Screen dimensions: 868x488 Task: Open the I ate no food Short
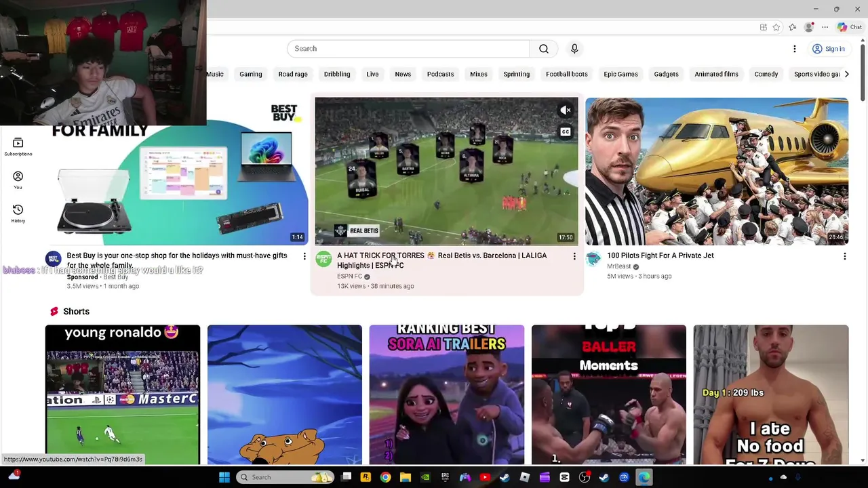pos(771,394)
